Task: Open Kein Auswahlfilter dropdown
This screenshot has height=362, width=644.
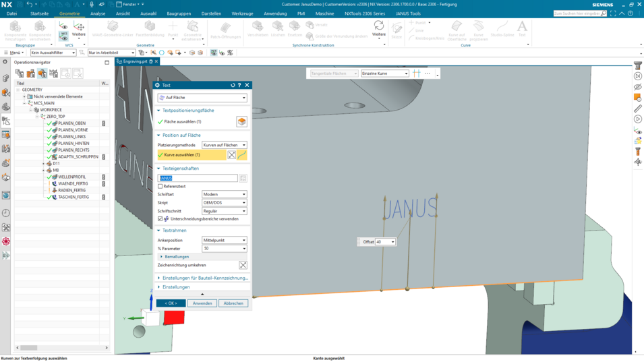Action: coord(53,53)
